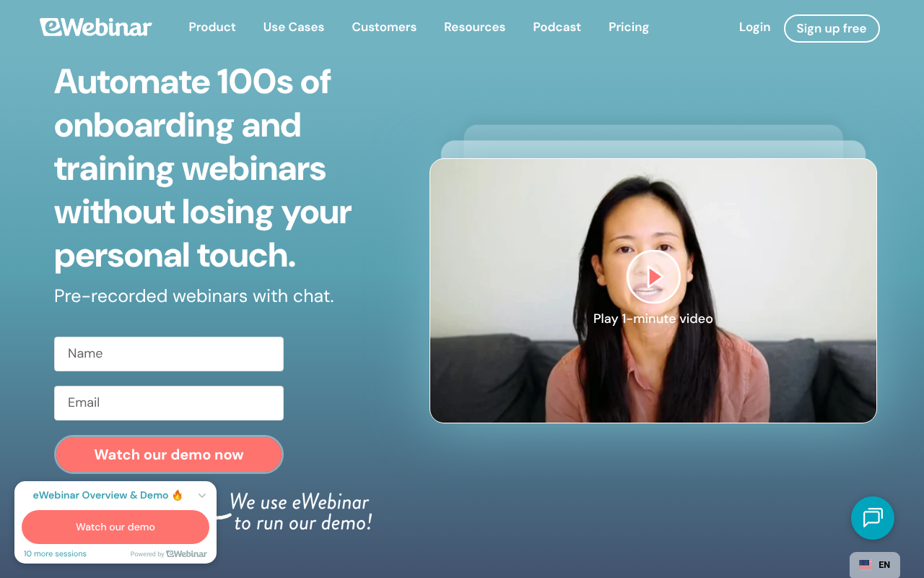This screenshot has height=578, width=924.
Task: Play the 1-minute video
Action: [x=653, y=277]
